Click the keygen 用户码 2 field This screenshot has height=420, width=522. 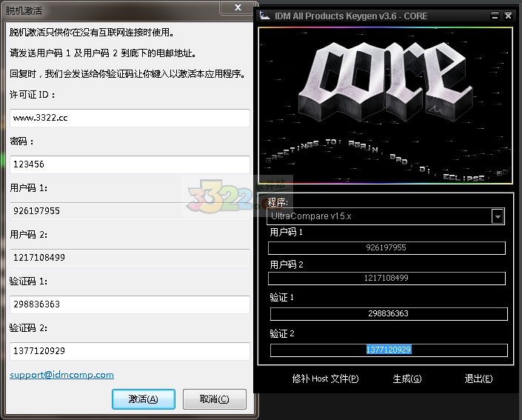387,278
